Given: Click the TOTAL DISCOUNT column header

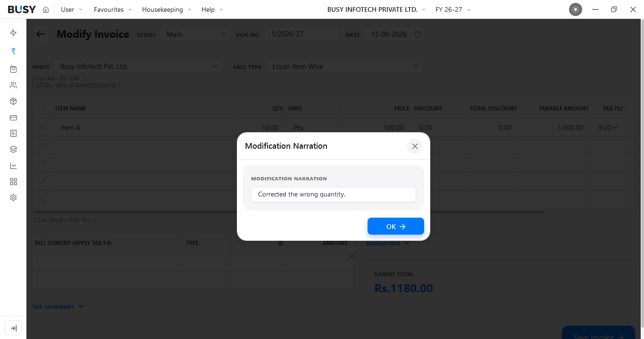Looking at the screenshot, I should (x=493, y=109).
